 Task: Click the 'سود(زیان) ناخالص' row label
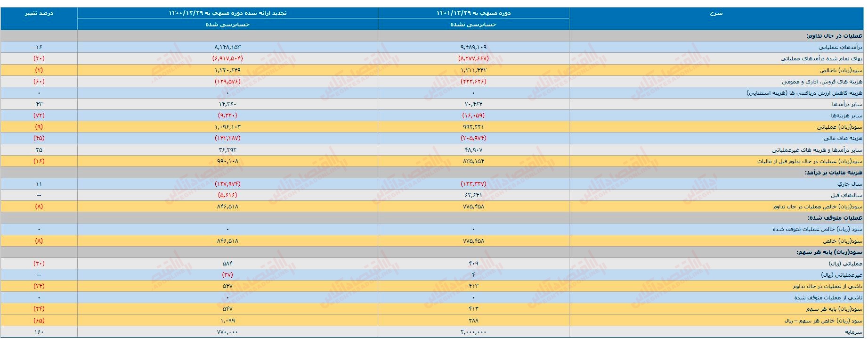(841, 70)
